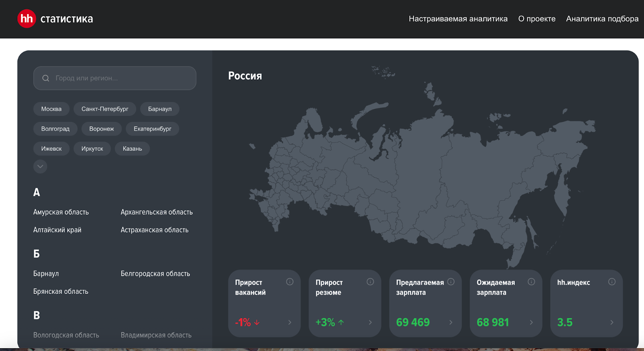Focus the Город или регион search field

[x=121, y=78]
